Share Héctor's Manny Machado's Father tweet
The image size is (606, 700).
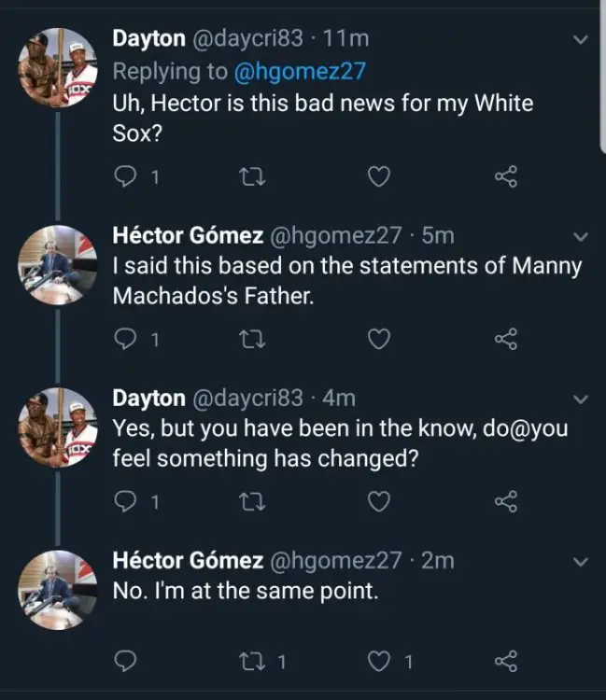coord(505,340)
